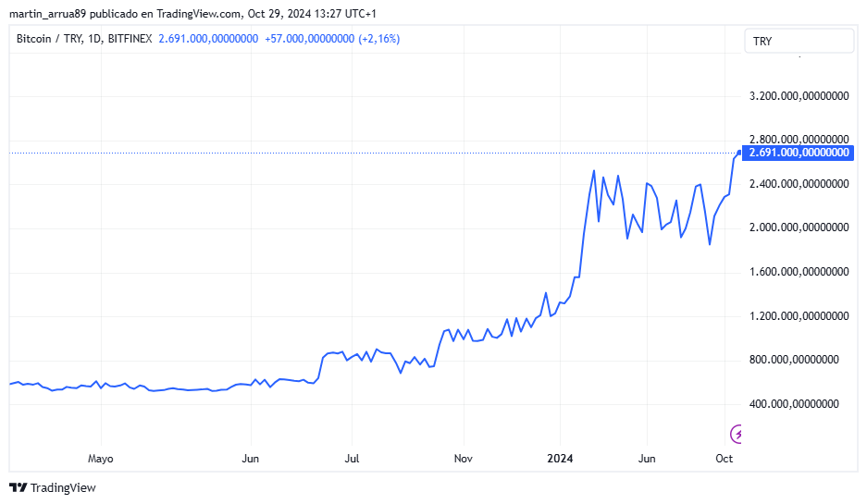Click the 2.800.000 price axis label
Viewport: 867px width, 504px height.
pos(799,140)
